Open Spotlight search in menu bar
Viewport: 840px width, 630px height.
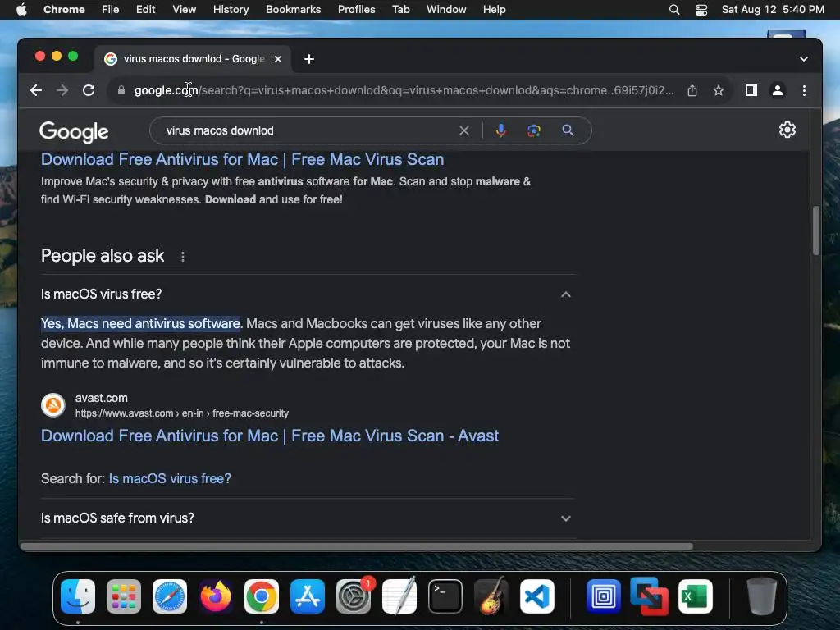coord(674,10)
